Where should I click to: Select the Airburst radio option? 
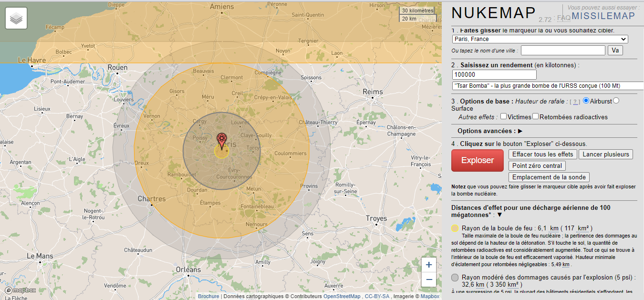[x=586, y=101]
